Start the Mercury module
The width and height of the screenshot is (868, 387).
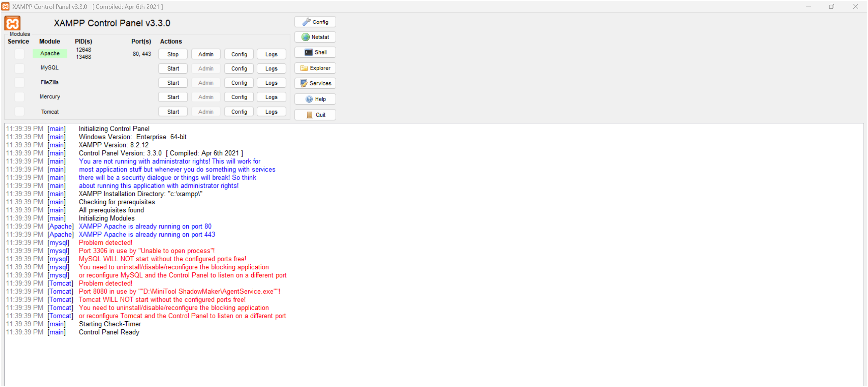click(173, 97)
